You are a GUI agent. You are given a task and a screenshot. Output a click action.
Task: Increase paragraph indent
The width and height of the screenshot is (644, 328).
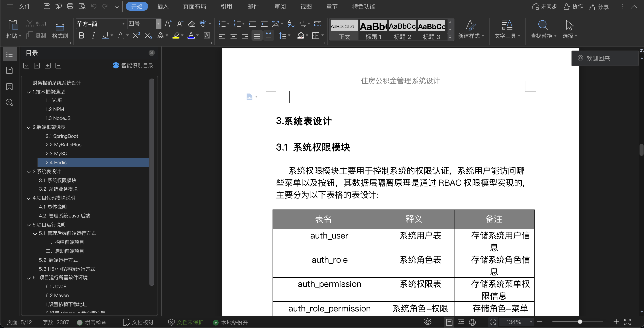click(264, 24)
